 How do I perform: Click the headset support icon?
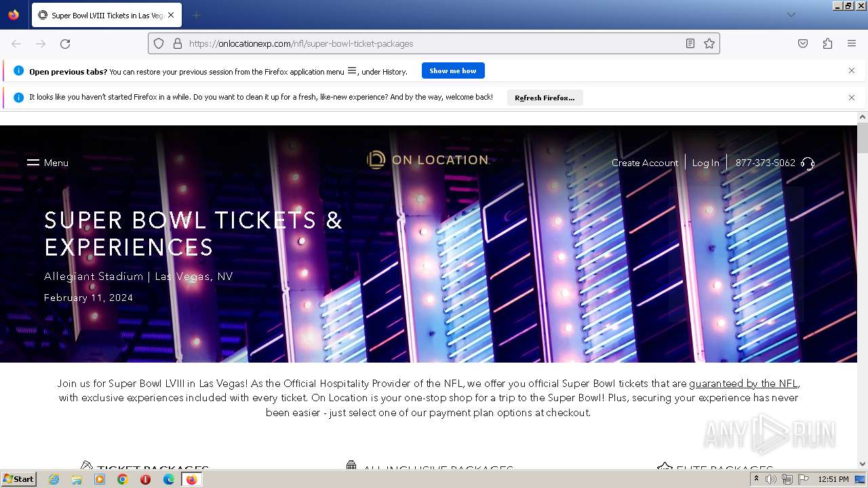(808, 163)
